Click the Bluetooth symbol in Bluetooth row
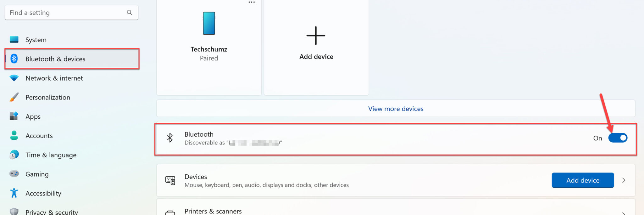This screenshot has width=644, height=215. 170,138
